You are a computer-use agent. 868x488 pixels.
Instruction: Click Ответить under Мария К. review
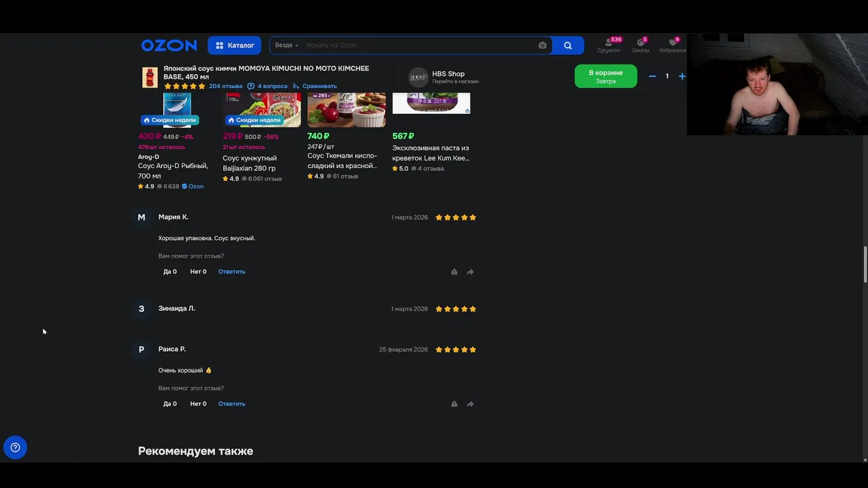[x=232, y=272]
